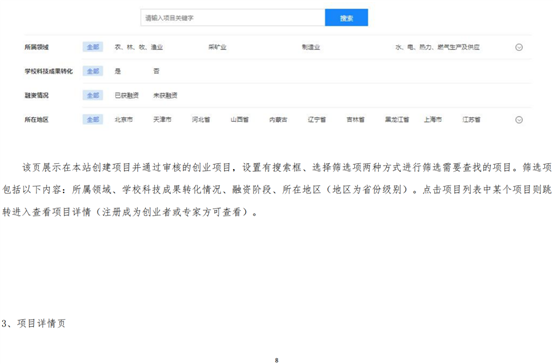The width and height of the screenshot is (553, 364).
Task: Expand the 所在地区 row with the circled arrow
Action: (x=519, y=120)
